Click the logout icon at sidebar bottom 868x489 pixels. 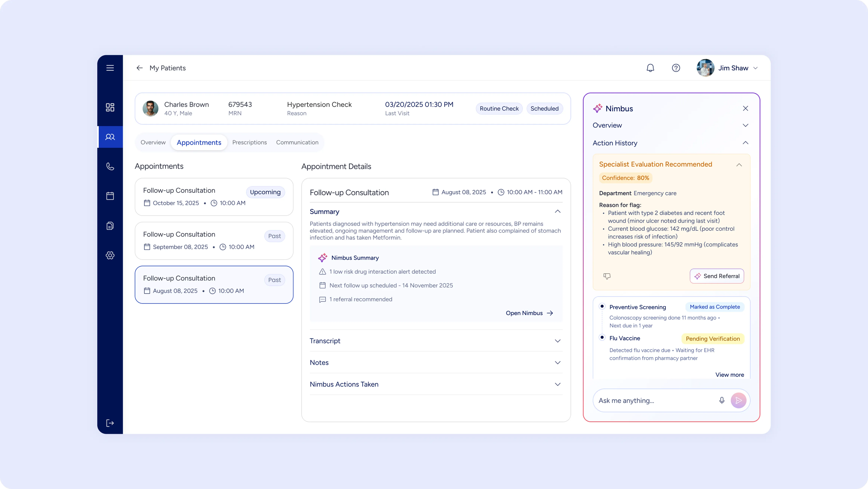tap(110, 423)
